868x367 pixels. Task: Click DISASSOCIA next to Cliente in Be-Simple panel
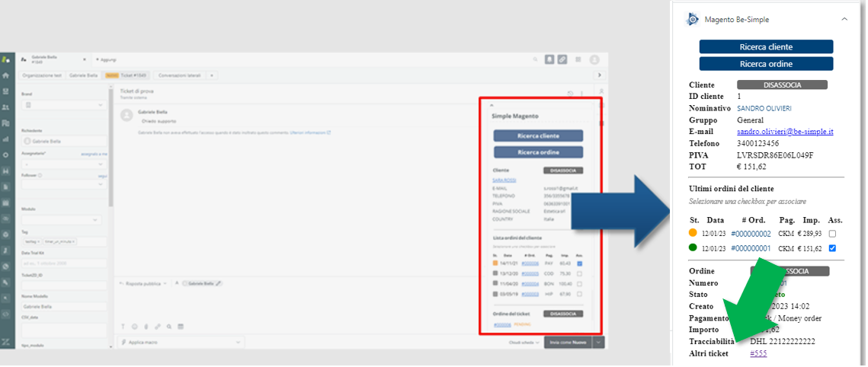(782, 85)
